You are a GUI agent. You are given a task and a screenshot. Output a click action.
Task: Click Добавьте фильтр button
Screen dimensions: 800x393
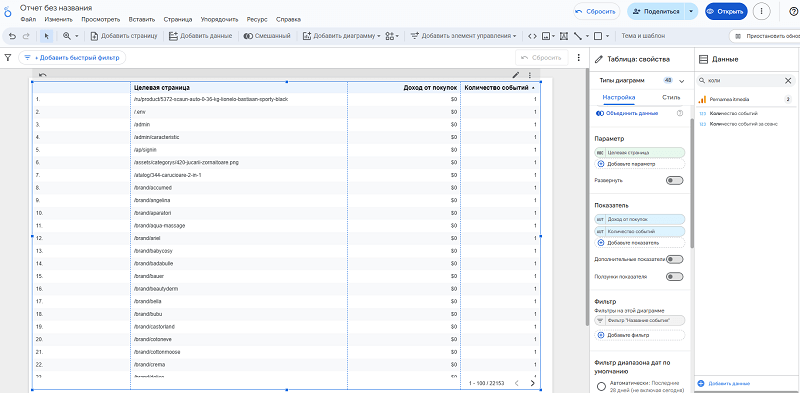(640, 335)
